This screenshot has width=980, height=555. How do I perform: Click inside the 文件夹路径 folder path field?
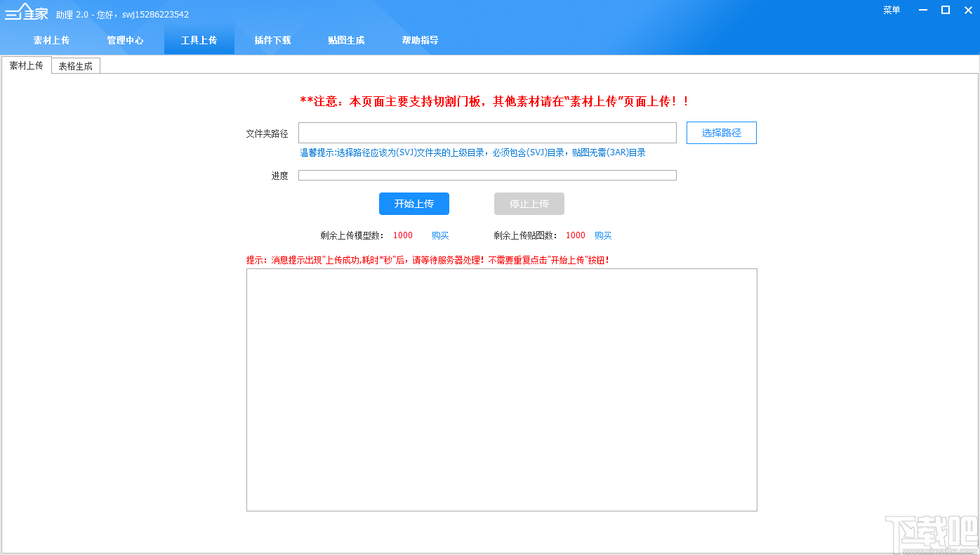click(x=487, y=132)
